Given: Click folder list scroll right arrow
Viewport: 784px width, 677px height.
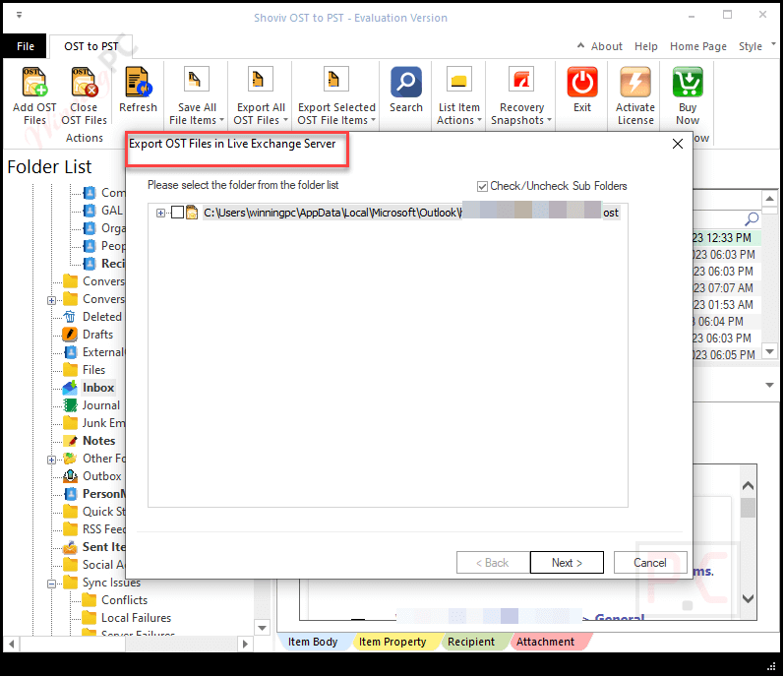Looking at the screenshot, I should (245, 644).
